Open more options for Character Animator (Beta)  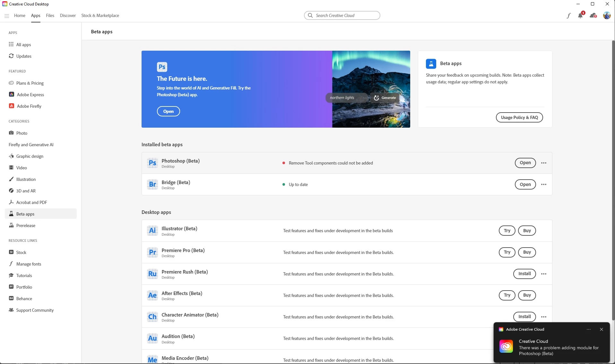click(x=544, y=317)
